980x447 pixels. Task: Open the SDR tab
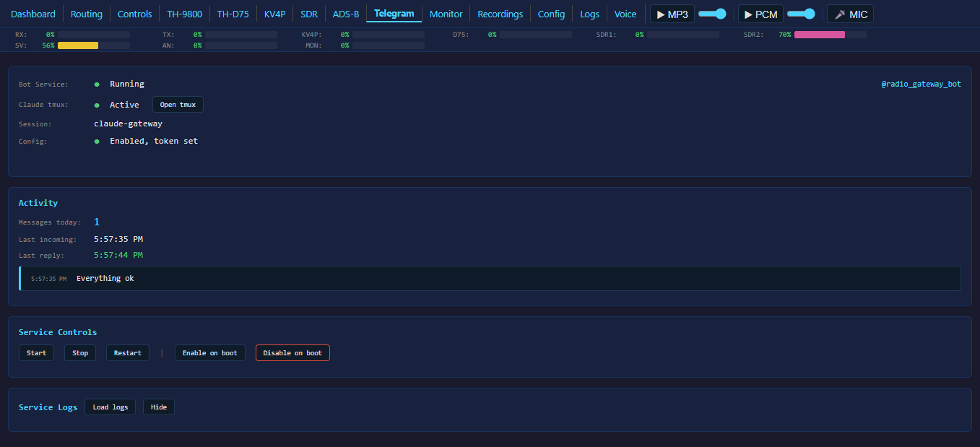309,14
